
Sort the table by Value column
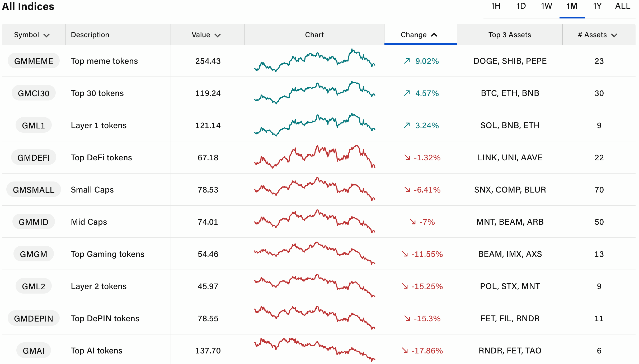tap(206, 35)
